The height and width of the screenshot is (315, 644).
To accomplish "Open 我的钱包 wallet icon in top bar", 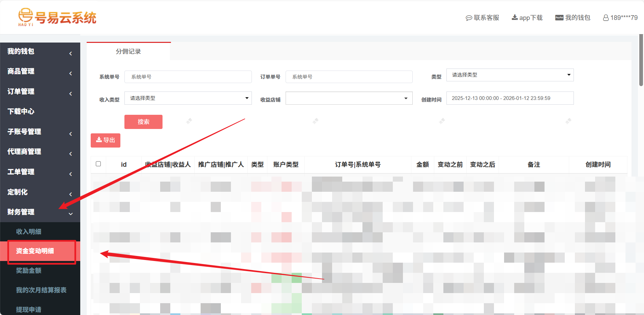I will [x=559, y=17].
